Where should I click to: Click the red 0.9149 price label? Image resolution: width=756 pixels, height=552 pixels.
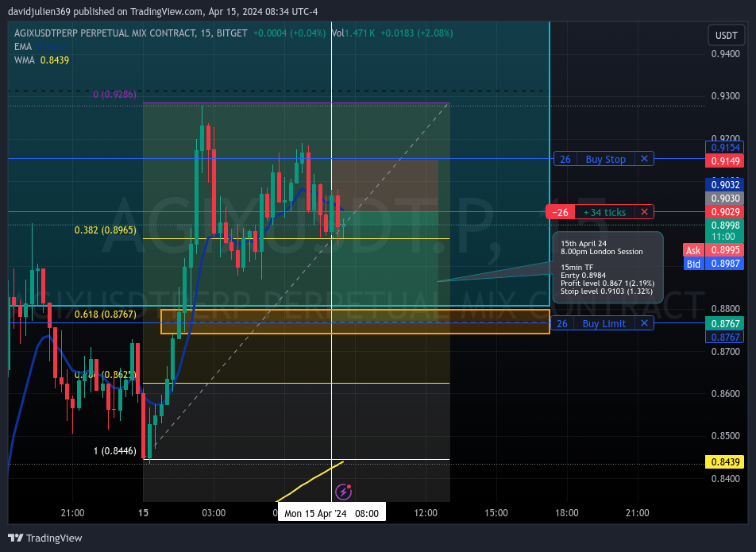pos(725,161)
